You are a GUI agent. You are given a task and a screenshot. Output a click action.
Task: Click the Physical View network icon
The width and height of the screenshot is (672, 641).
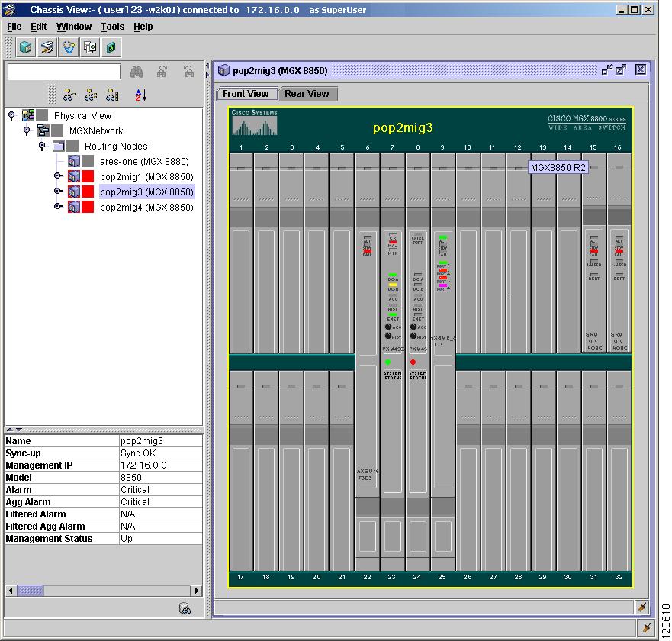pos(28,115)
